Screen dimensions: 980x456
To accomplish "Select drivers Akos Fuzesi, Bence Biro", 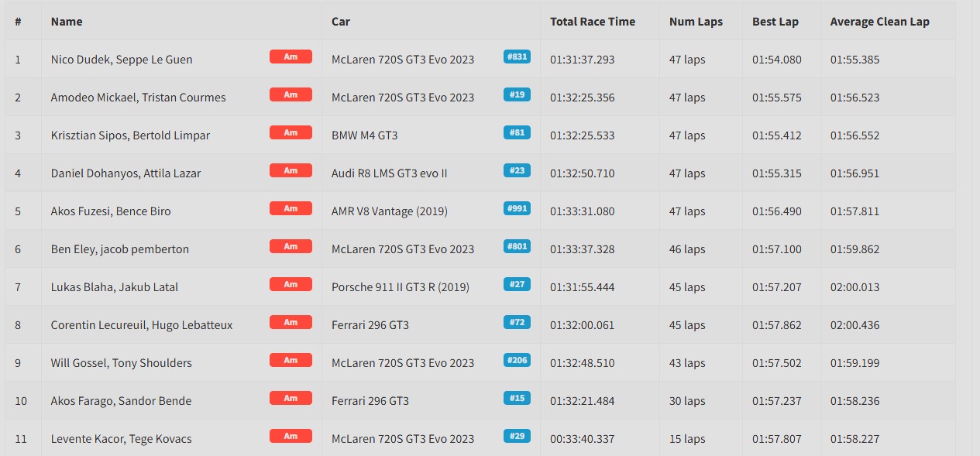I will tap(111, 211).
